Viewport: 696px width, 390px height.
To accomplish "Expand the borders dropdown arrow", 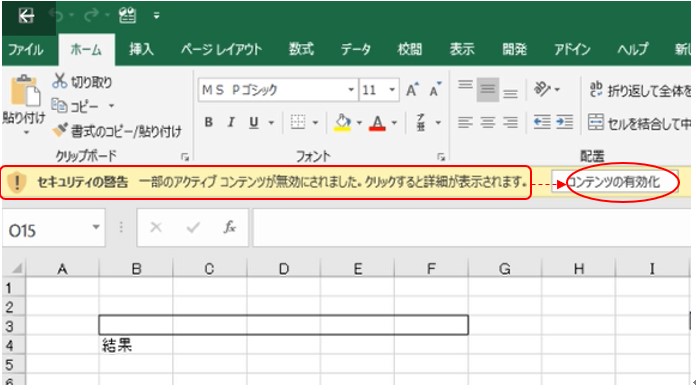I will 315,122.
